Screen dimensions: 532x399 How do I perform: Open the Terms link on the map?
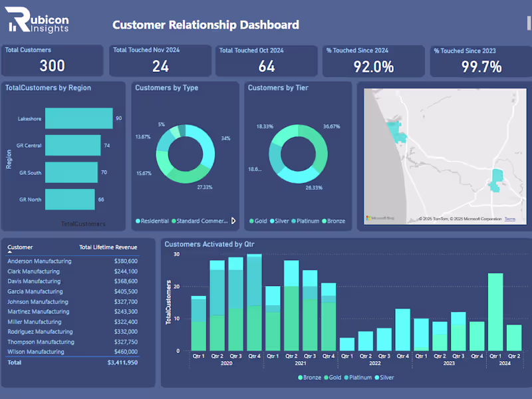509,218
